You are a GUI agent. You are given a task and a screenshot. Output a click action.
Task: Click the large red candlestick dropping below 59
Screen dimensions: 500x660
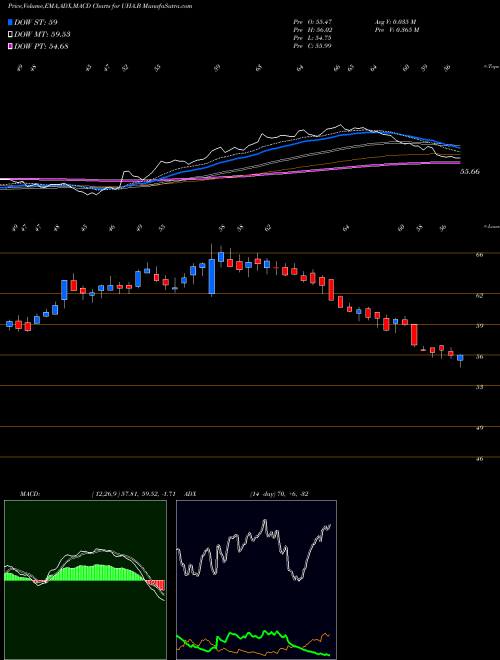(x=414, y=335)
